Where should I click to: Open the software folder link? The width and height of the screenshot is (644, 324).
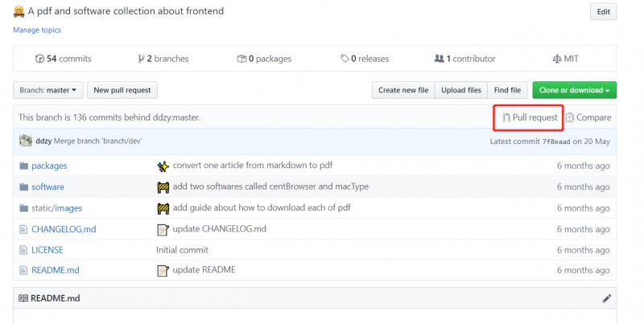tap(47, 187)
